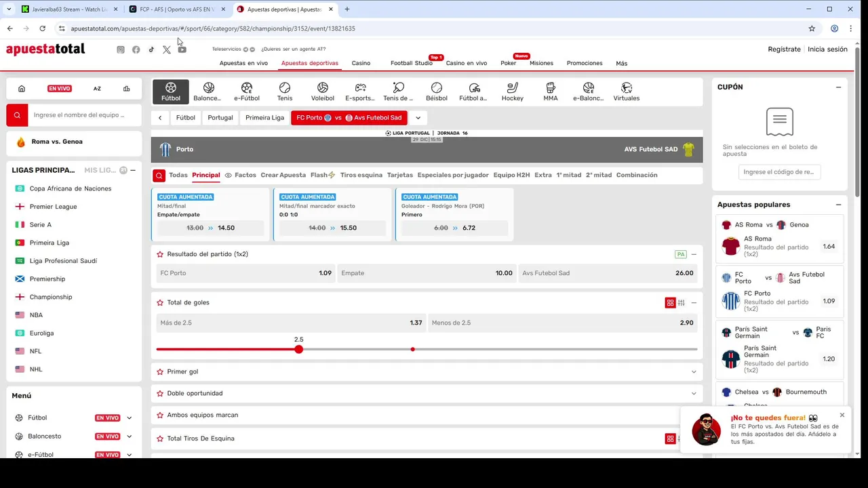Collapse the Apuestas populares panel
The width and height of the screenshot is (868, 488).
pos(838,205)
